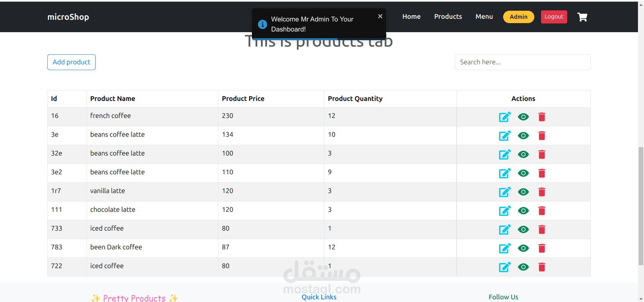Click the Add product button
The image size is (644, 302).
pyautogui.click(x=71, y=62)
